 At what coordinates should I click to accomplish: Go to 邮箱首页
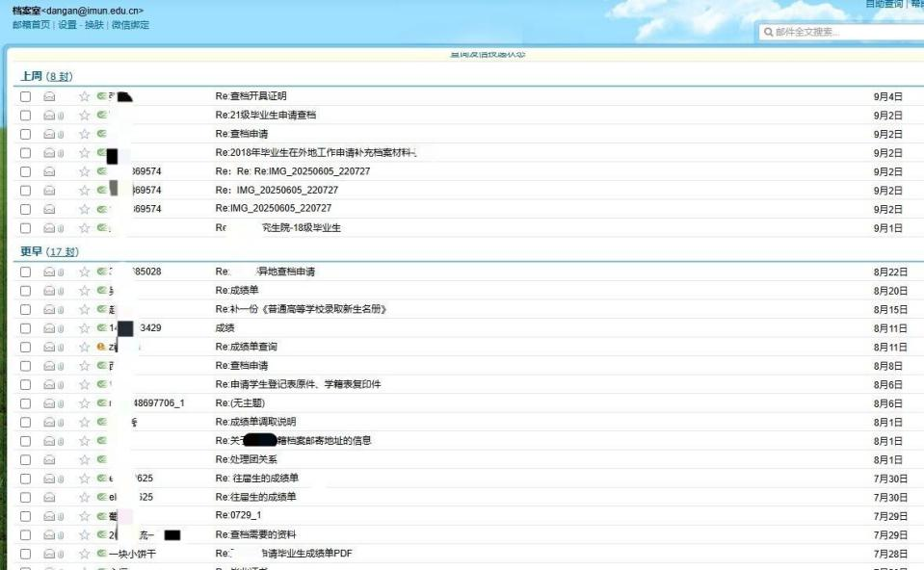tap(31, 25)
